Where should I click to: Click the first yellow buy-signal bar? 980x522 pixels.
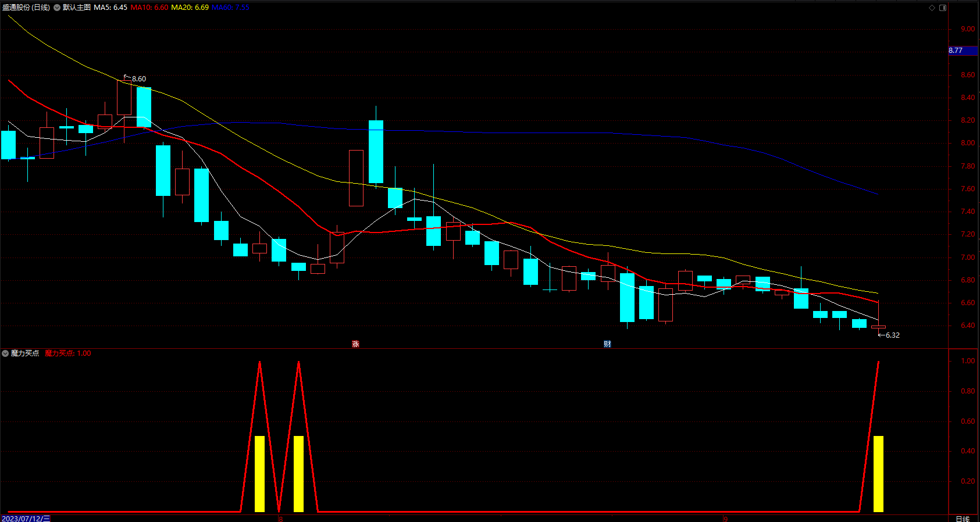260,474
